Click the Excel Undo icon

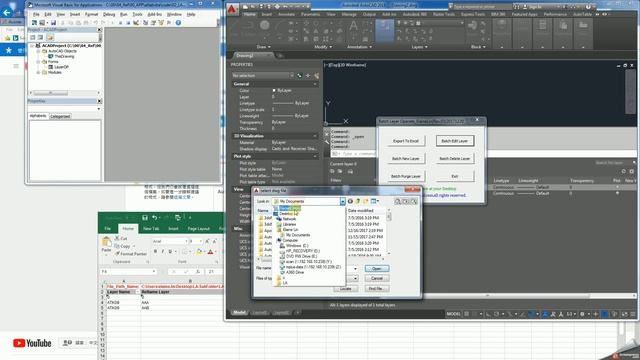[155, 218]
